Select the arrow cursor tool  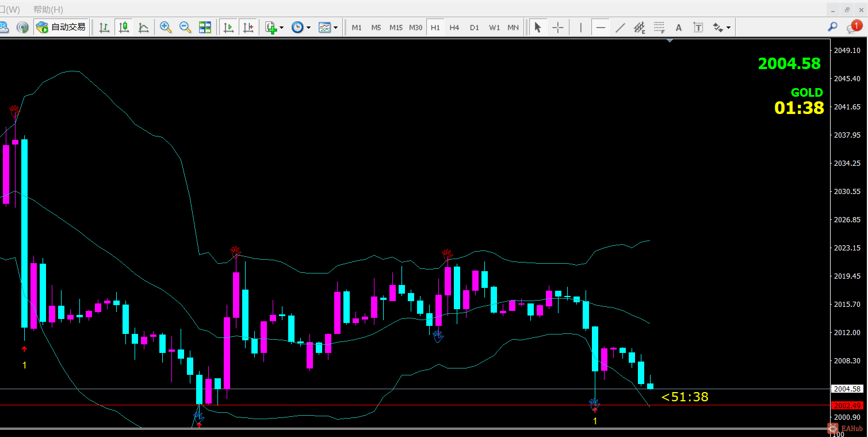538,27
